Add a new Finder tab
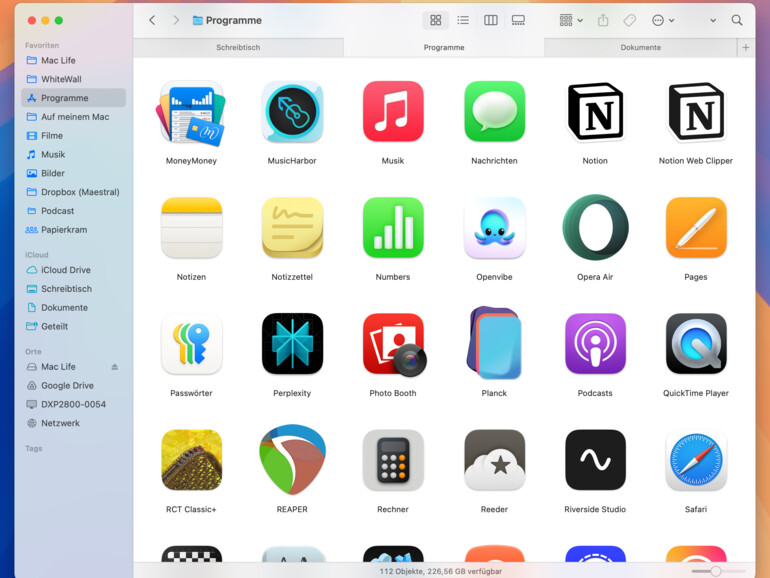The image size is (770, 578). coord(746,47)
